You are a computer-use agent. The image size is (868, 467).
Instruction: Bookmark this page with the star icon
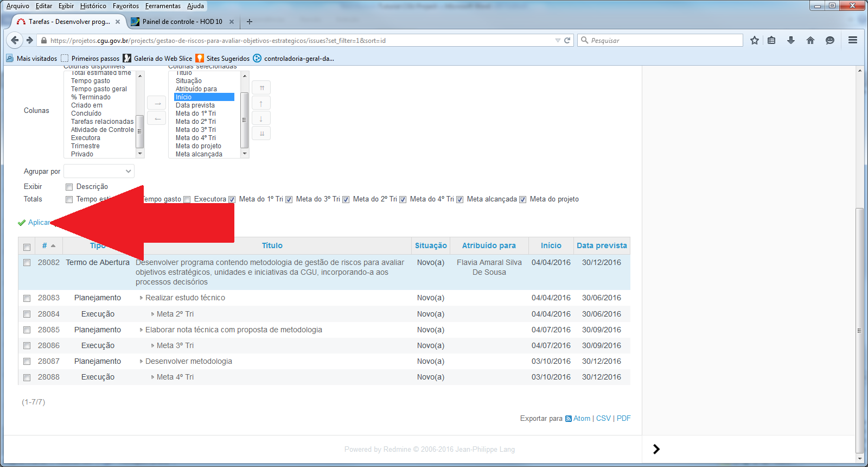pyautogui.click(x=754, y=40)
